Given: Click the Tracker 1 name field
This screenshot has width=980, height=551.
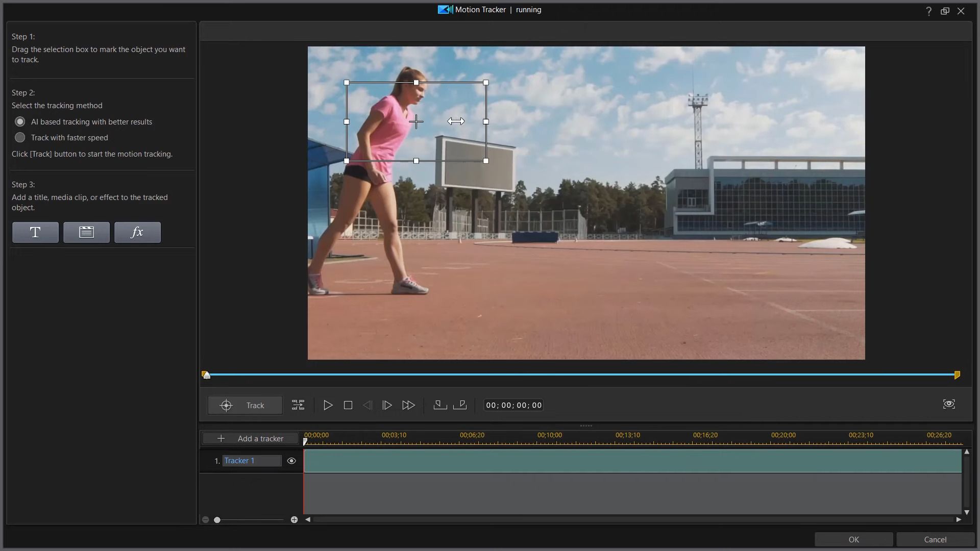Looking at the screenshot, I should click(252, 461).
